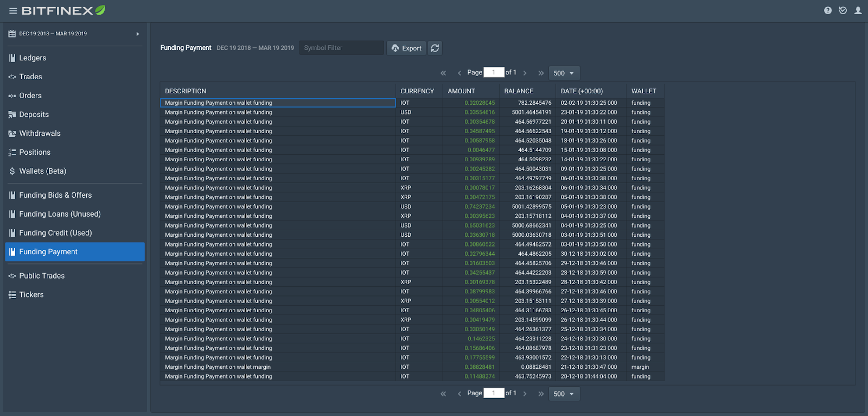Click the top Page number field
868x416 pixels.
(x=494, y=72)
